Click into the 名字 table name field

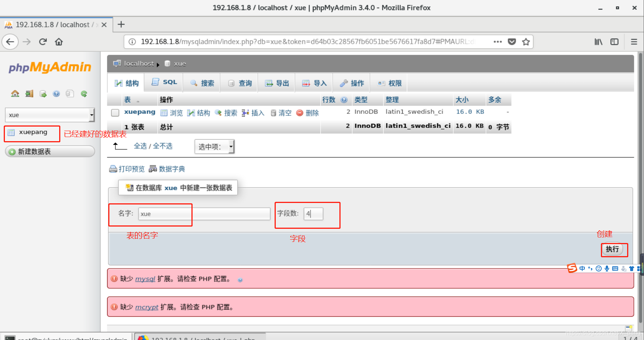point(204,214)
